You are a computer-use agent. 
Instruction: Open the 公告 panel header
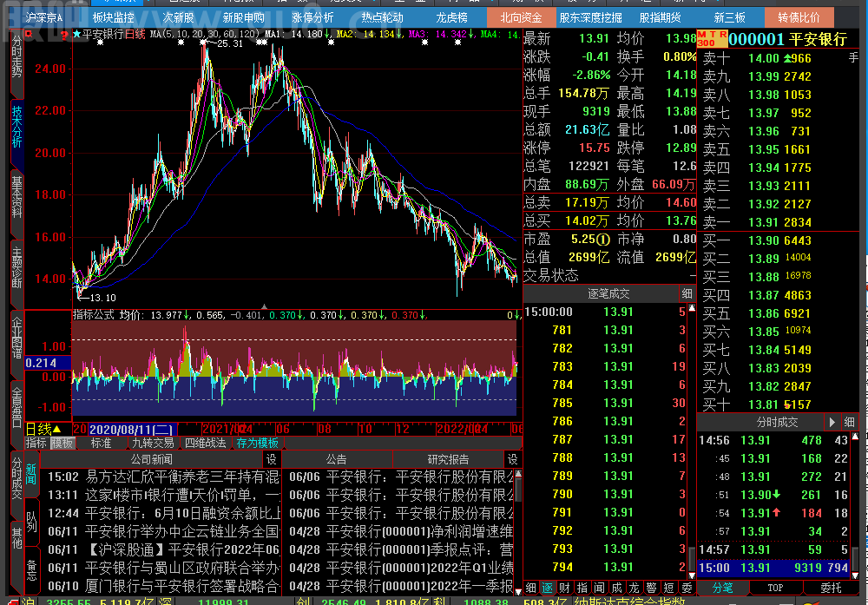[x=336, y=459]
